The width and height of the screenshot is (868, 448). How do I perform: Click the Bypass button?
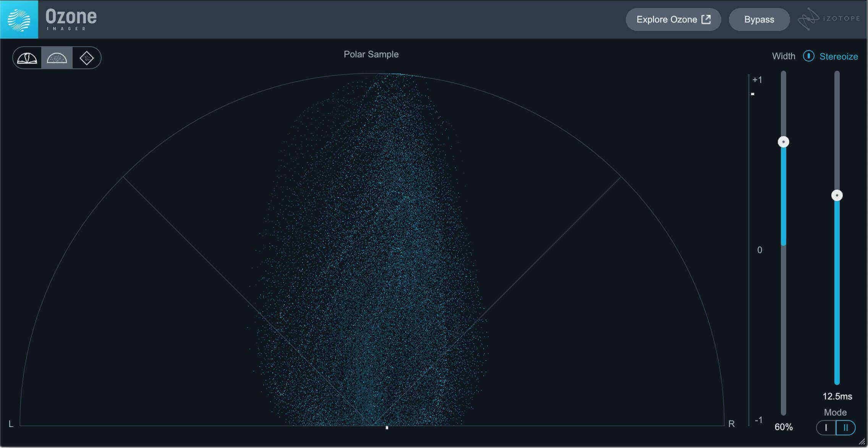click(759, 19)
